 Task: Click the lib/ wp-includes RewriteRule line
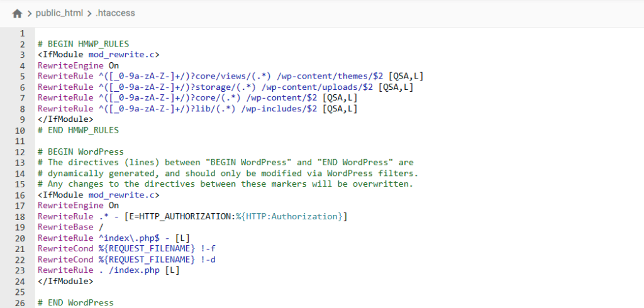click(x=197, y=109)
